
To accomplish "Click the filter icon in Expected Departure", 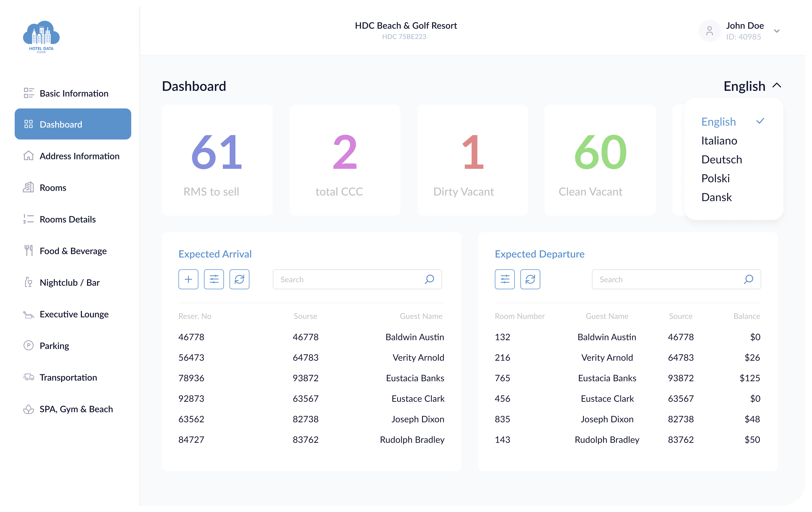I will 505,279.
